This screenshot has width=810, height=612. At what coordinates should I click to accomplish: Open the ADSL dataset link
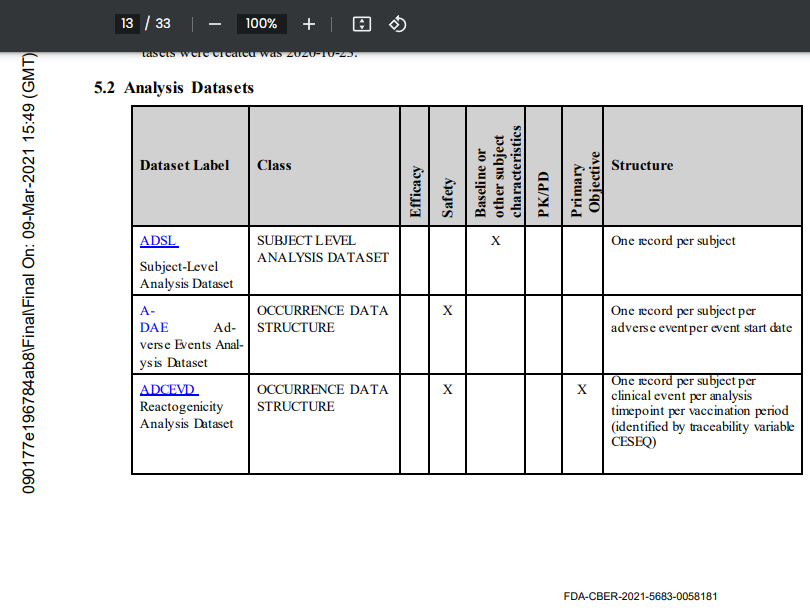(158, 241)
